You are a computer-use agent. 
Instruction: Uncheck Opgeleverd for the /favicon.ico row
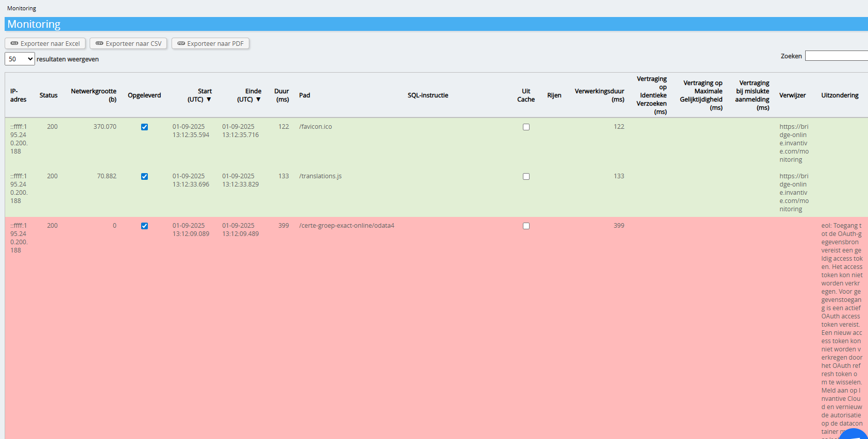[x=144, y=127]
